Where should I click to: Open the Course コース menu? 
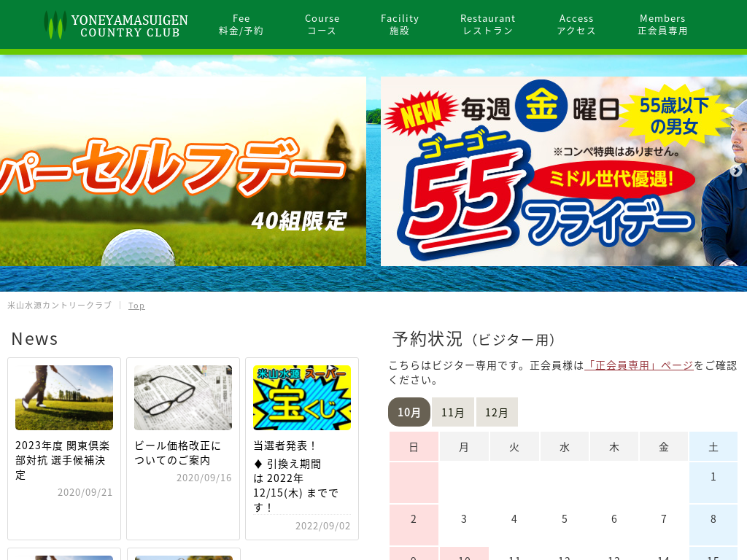[322, 25]
